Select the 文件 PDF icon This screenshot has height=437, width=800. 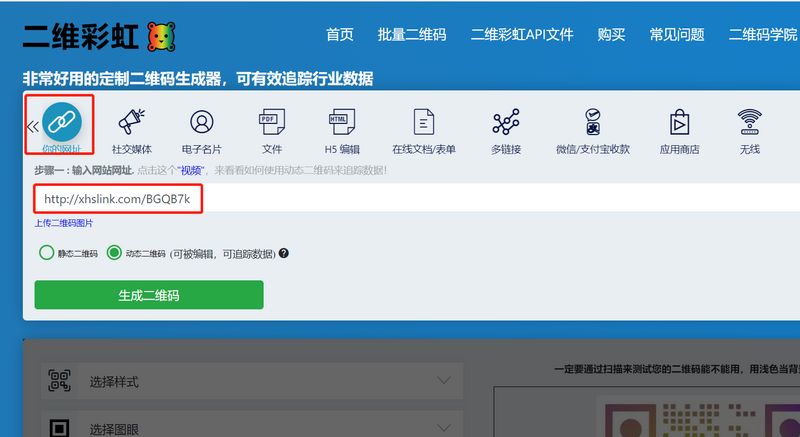click(x=272, y=122)
